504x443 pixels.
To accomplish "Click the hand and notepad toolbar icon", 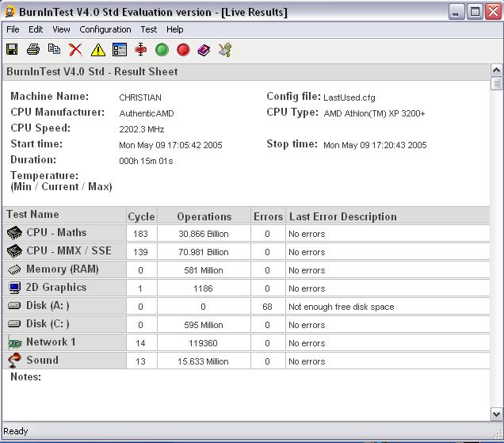I will pyautogui.click(x=225, y=50).
